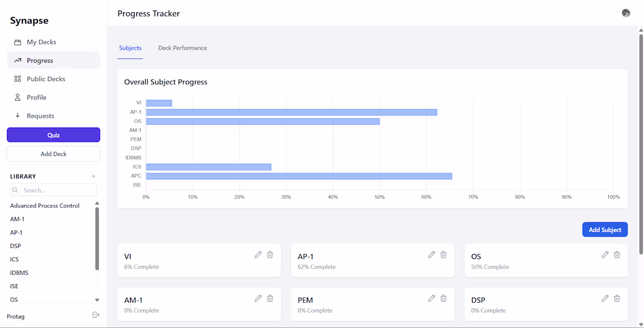Image resolution: width=644 pixels, height=328 pixels.
Task: Start a Quiz from the sidebar
Action: click(53, 135)
